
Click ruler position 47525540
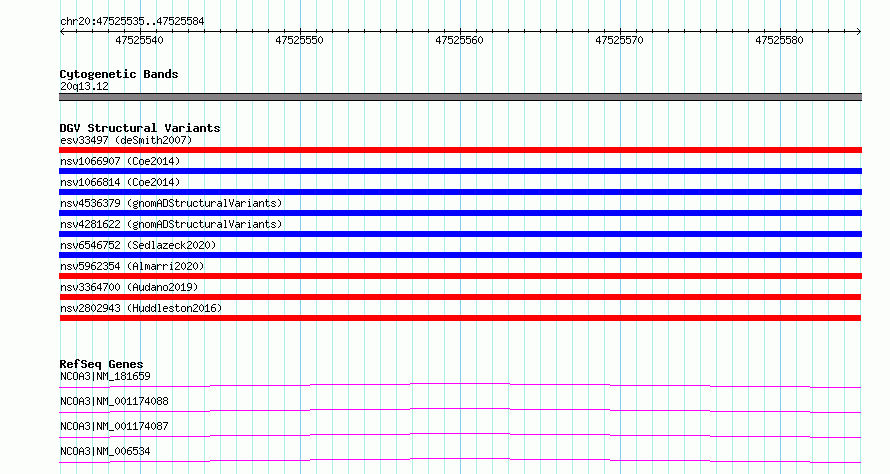[139, 40]
